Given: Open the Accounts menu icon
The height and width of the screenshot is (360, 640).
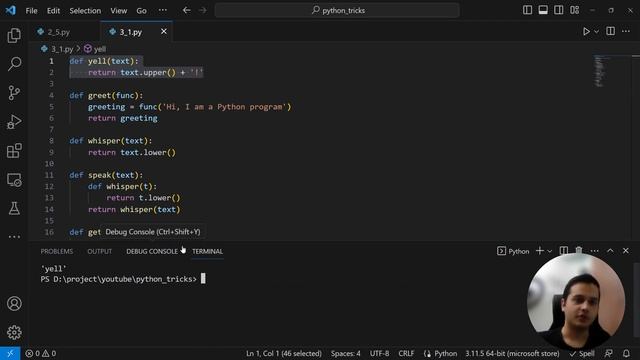Looking at the screenshot, I should click(14, 304).
